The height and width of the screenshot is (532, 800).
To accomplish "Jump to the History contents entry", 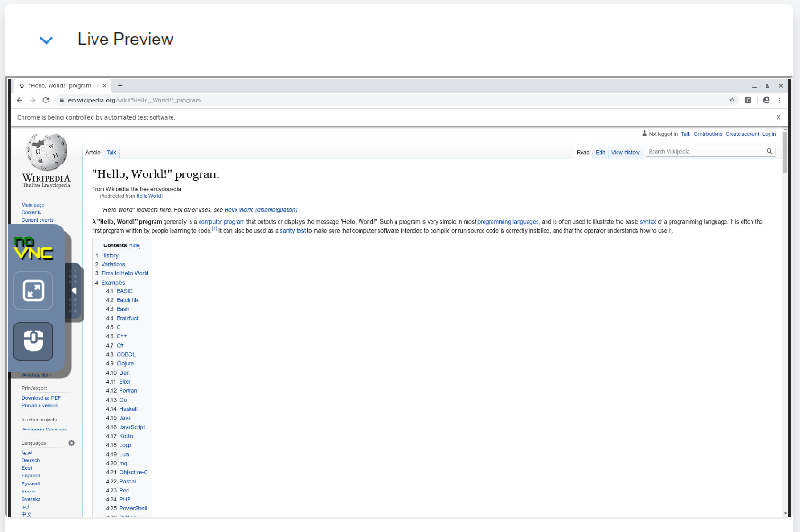I will [109, 255].
